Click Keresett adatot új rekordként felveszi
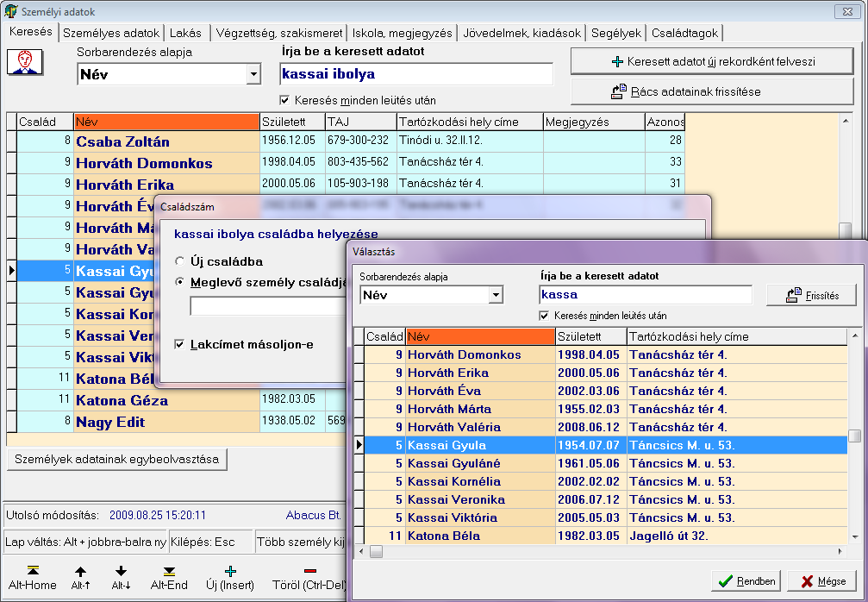868x602 pixels. click(x=712, y=61)
